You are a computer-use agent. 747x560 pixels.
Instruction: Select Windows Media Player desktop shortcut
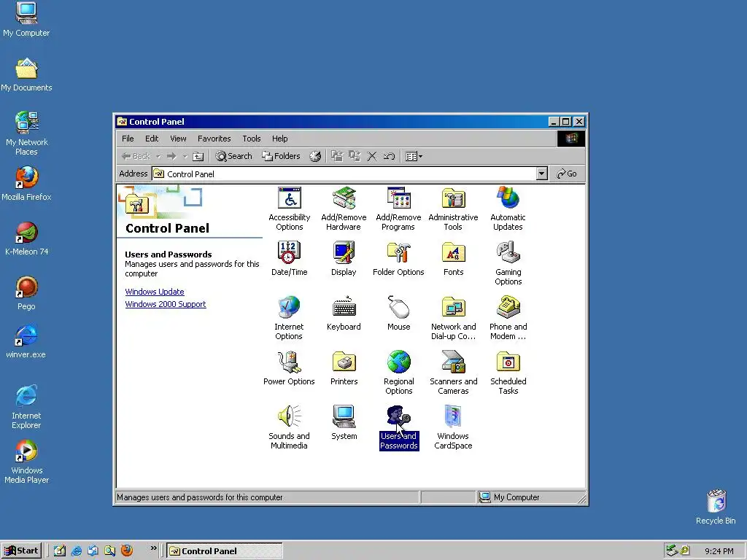[x=26, y=462]
